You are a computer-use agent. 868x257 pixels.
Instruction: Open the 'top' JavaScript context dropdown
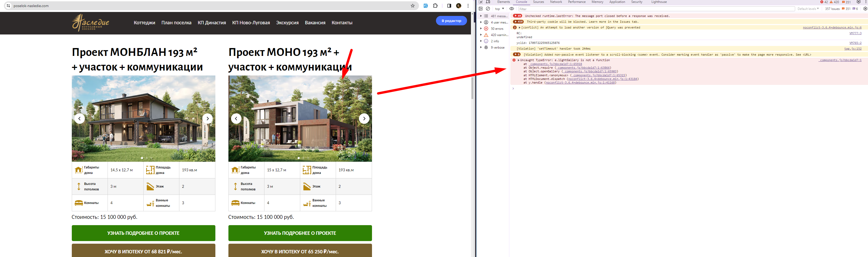point(499,9)
